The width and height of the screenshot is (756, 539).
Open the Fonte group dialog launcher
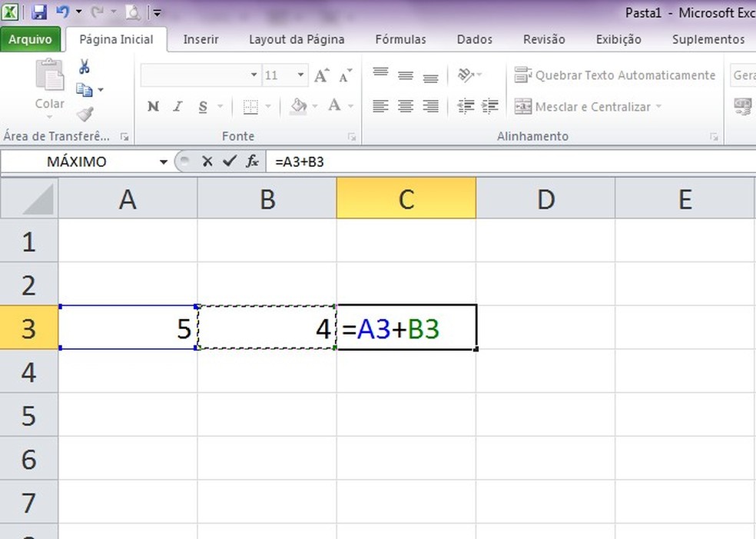coord(351,137)
